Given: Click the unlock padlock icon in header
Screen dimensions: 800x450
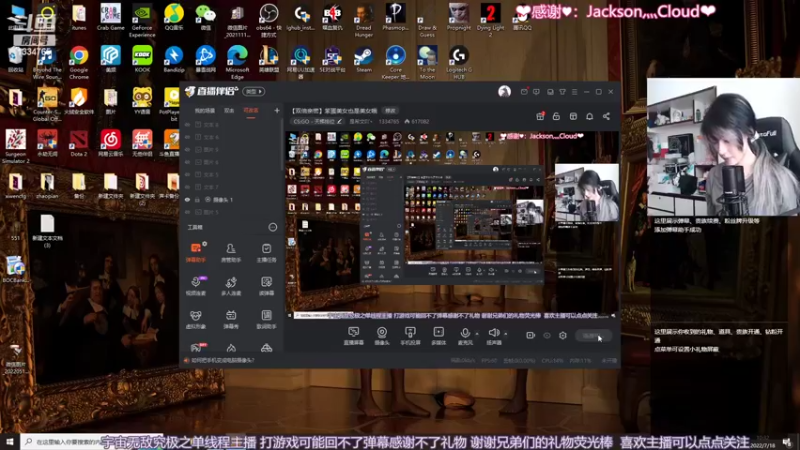Looking at the screenshot, I should (556, 116).
